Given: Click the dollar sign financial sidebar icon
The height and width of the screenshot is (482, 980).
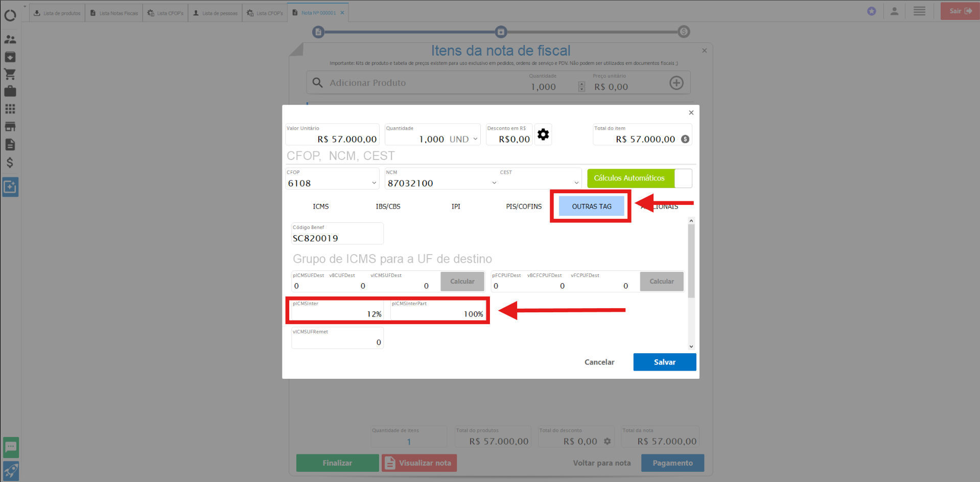Looking at the screenshot, I should 10,163.
